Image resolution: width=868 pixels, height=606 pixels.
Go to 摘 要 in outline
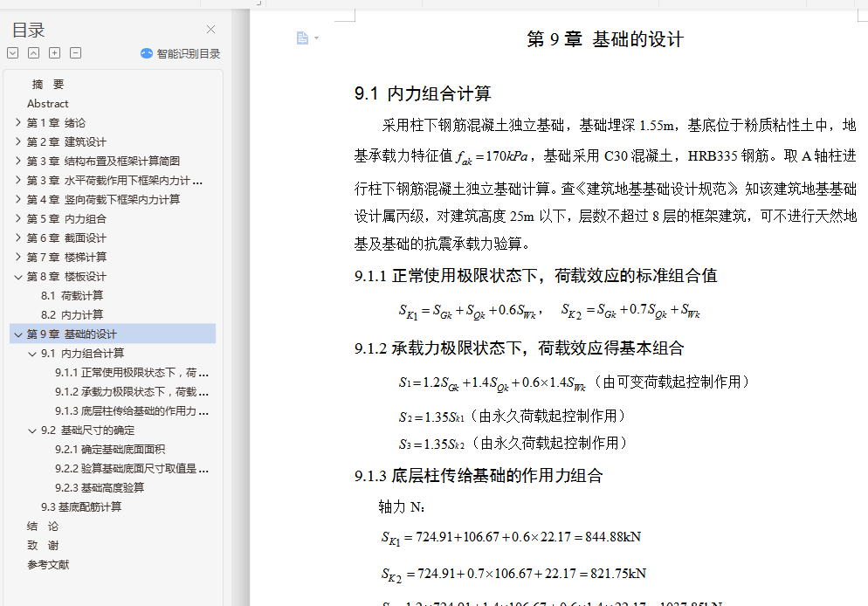[x=48, y=84]
